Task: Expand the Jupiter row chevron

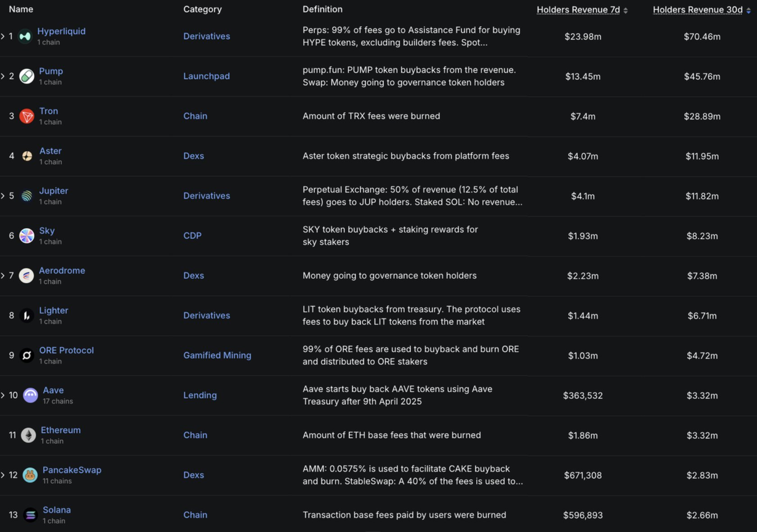Action: [3, 196]
